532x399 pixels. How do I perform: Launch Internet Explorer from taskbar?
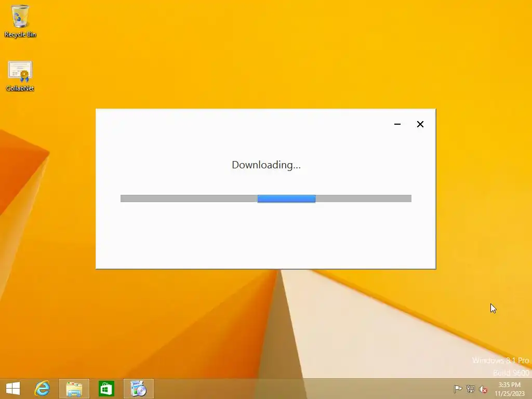tap(43, 389)
